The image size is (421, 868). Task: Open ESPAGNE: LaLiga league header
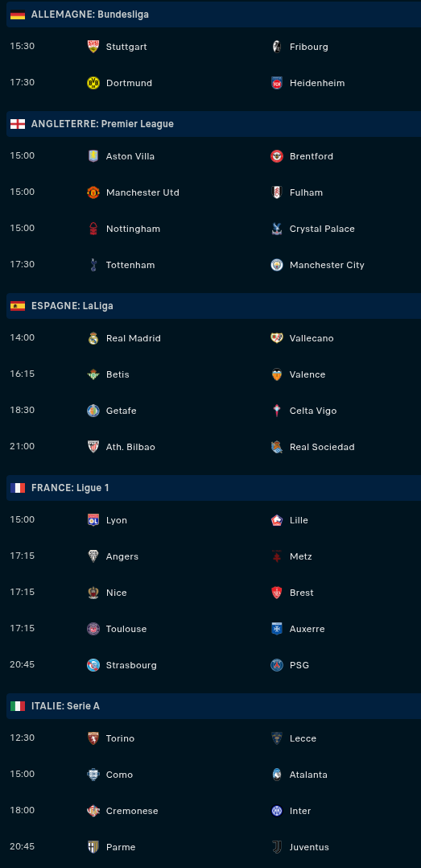(x=213, y=306)
